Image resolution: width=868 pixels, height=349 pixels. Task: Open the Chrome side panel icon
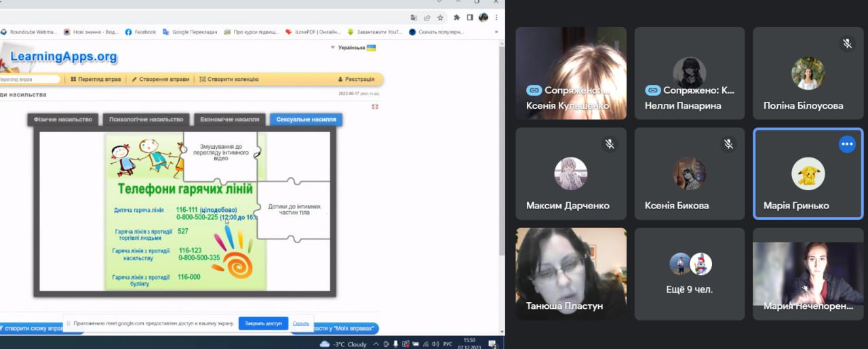point(469,18)
